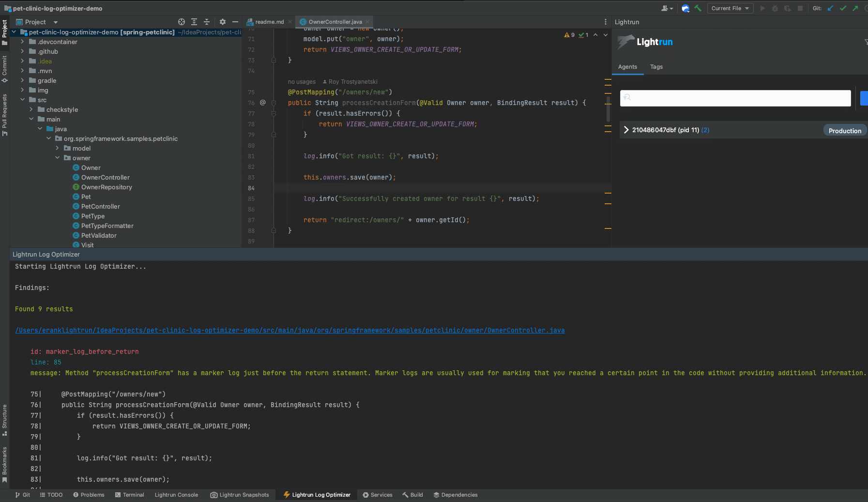Screen dimensions: 868x502
Task: Update project with Git pull arrow
Action: (x=831, y=8)
